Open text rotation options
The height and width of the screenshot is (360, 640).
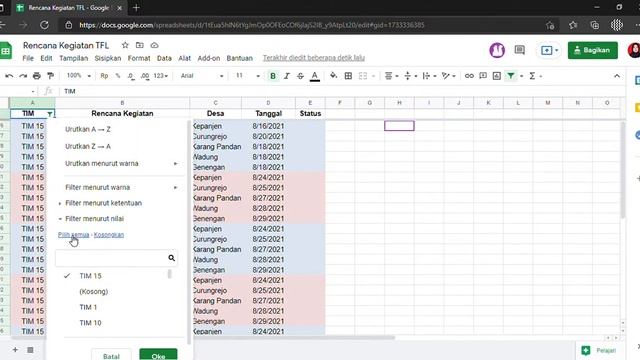point(448,76)
